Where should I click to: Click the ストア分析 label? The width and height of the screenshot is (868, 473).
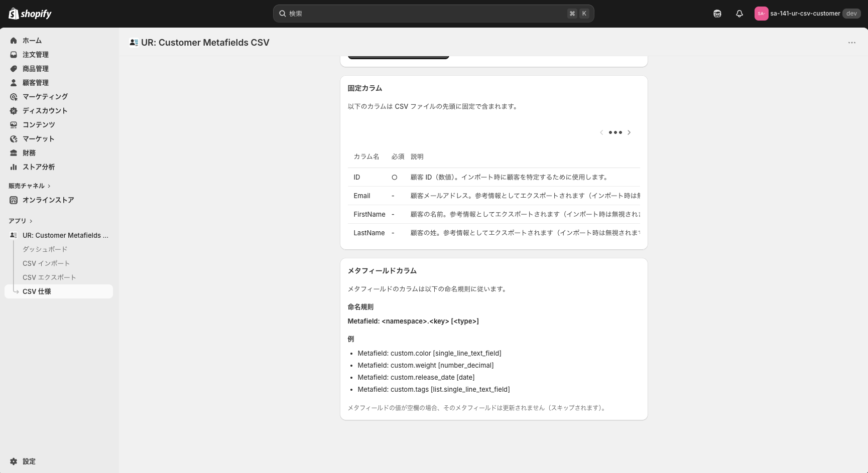click(x=39, y=167)
